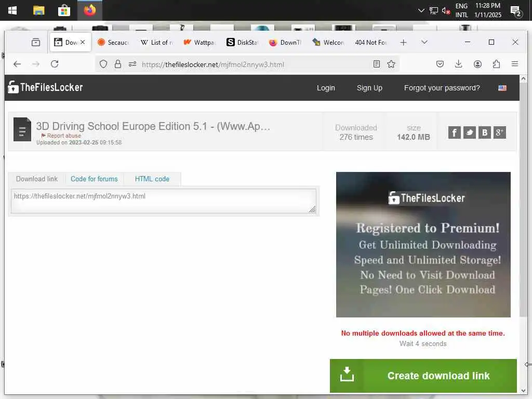Click the Sign Up link
The image size is (532, 399).
[x=369, y=88]
